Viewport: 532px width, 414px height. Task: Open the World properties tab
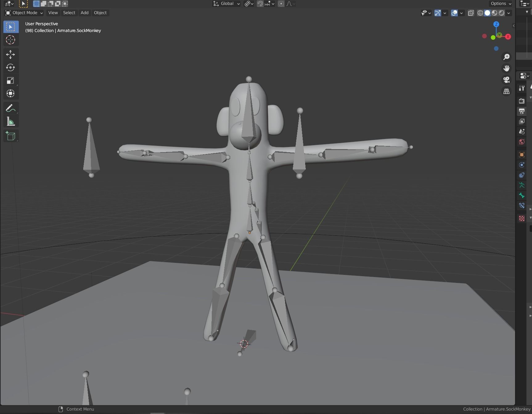click(x=522, y=142)
